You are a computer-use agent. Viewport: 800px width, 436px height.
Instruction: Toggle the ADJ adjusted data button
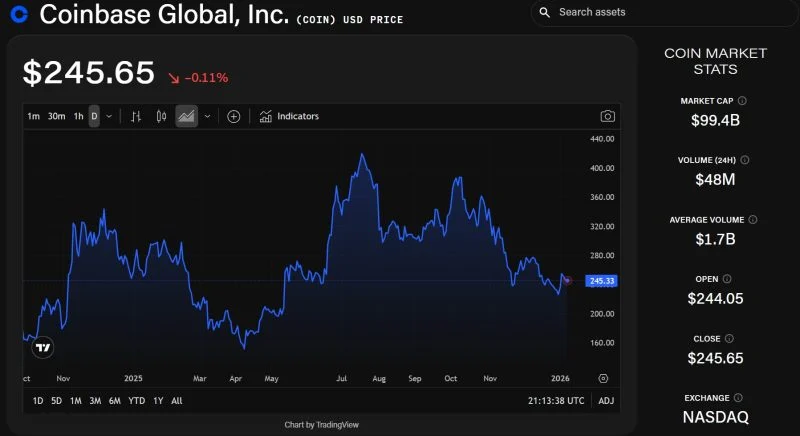click(606, 401)
